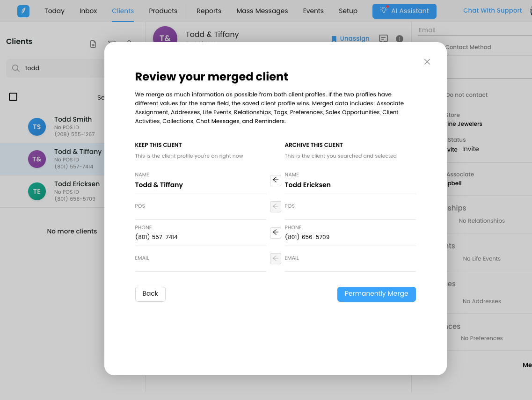Launch the AI Assistant
Screen dimensions: 532x400
[x=404, y=11]
